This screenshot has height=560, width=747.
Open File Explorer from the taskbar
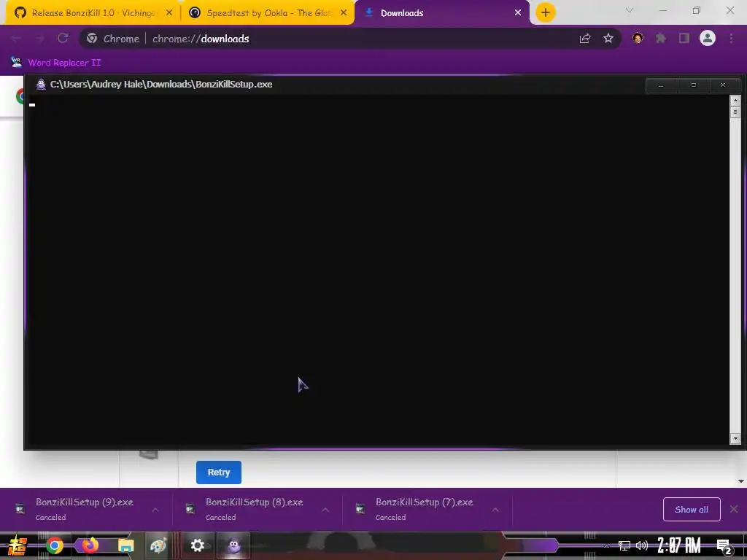[125, 545]
